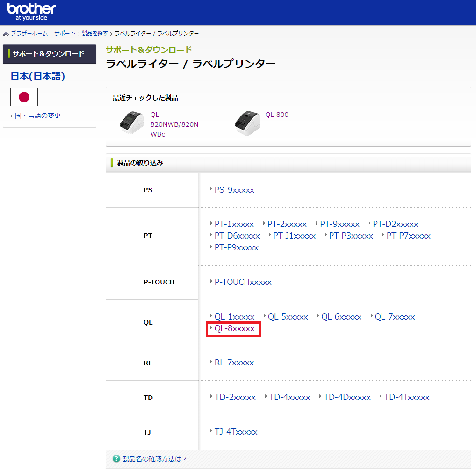
Task: Select the QL-6xxxxx series
Action: (341, 317)
